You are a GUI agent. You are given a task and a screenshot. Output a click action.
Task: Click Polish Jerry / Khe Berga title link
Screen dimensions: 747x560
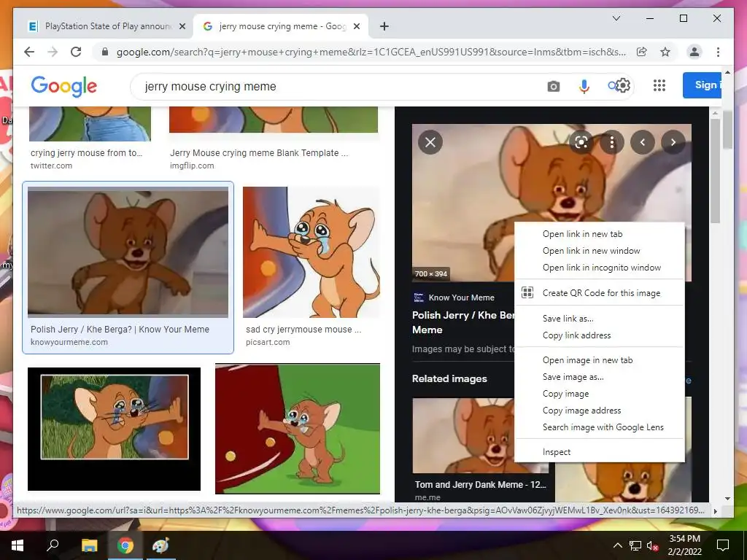463,322
